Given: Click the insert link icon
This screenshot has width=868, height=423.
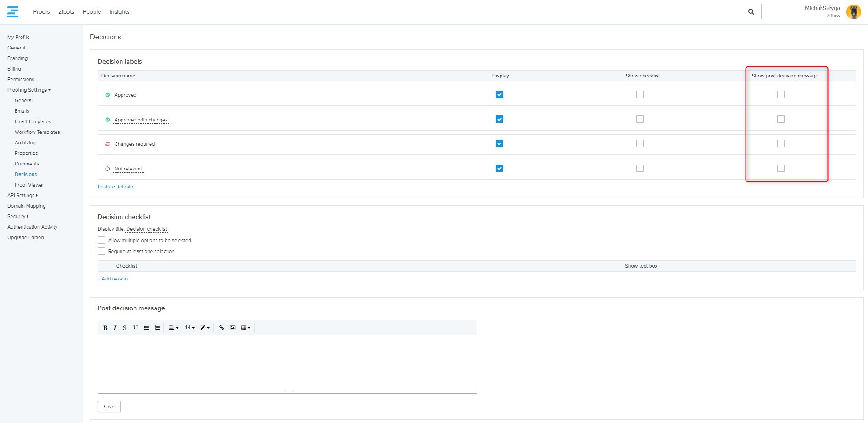Looking at the screenshot, I should [x=222, y=328].
